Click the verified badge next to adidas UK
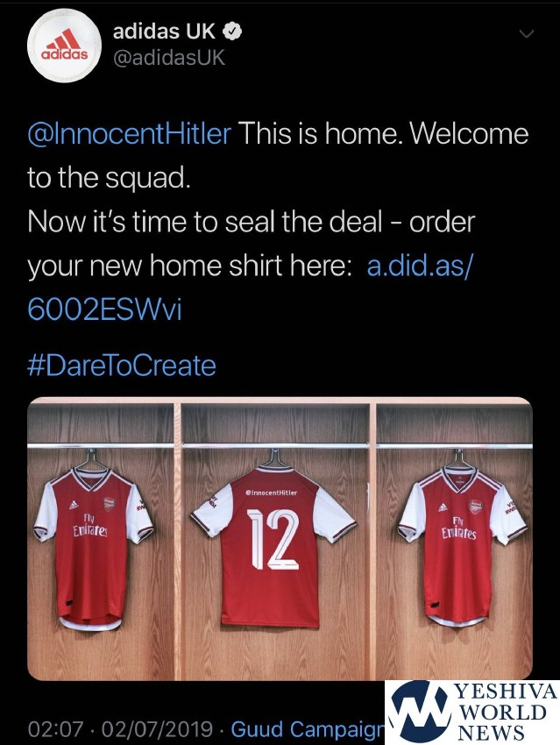This screenshot has width=560, height=745. click(x=234, y=33)
